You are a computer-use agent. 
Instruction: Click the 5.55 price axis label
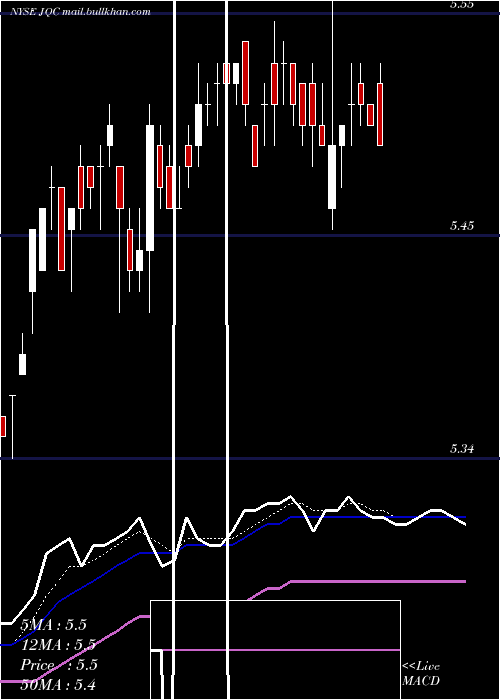(x=462, y=4)
